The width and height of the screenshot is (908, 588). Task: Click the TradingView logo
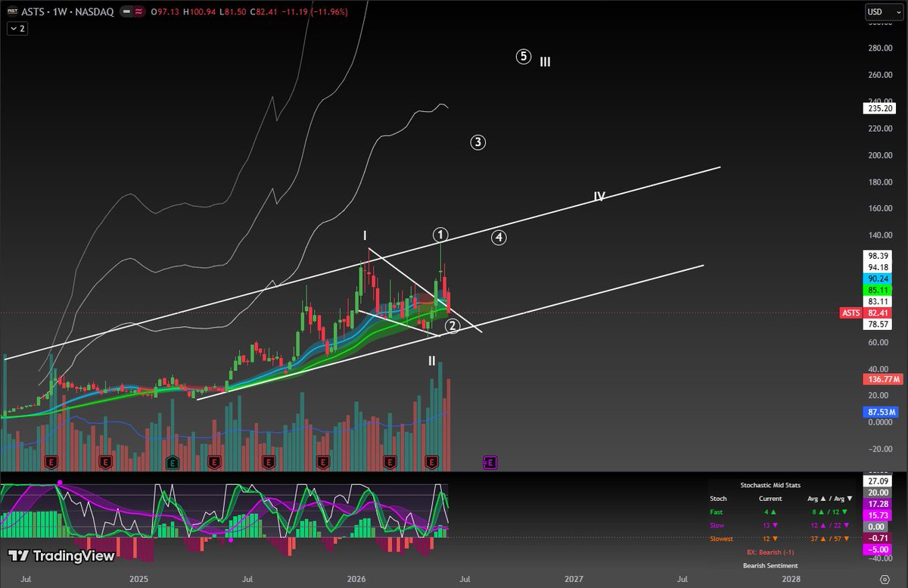pyautogui.click(x=62, y=556)
